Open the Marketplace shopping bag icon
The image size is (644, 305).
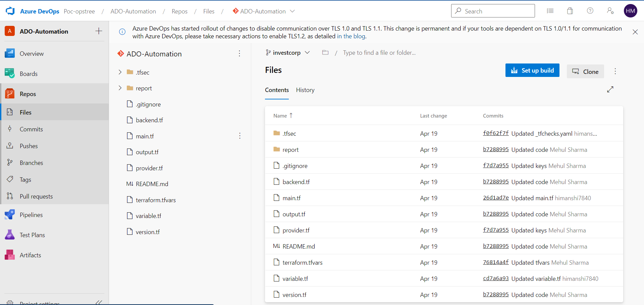click(x=570, y=11)
